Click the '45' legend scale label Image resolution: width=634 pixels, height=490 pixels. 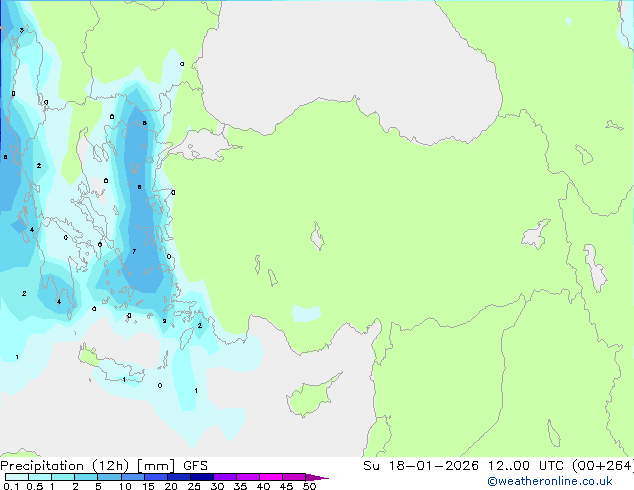tap(286, 486)
